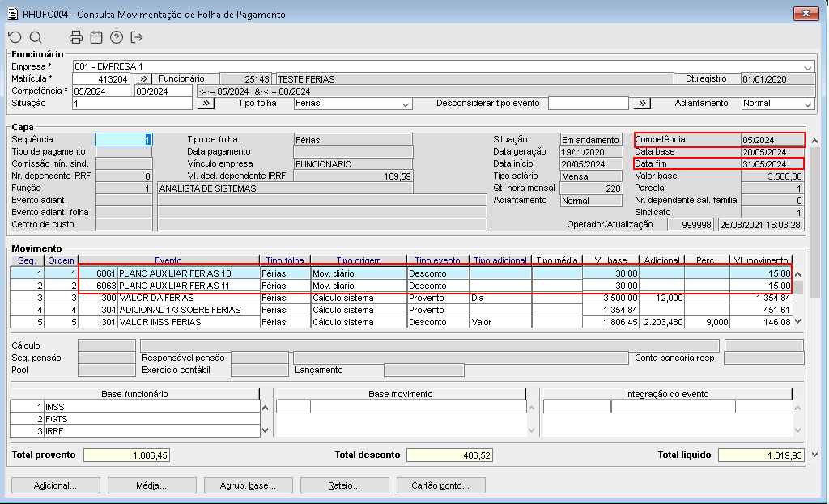Open help with the question mark icon
The image size is (829, 504).
pos(117,37)
